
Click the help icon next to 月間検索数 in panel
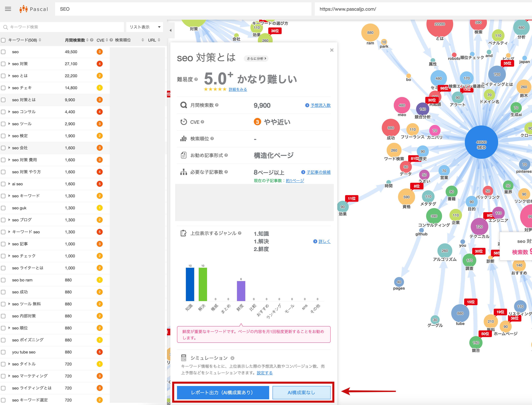click(217, 105)
